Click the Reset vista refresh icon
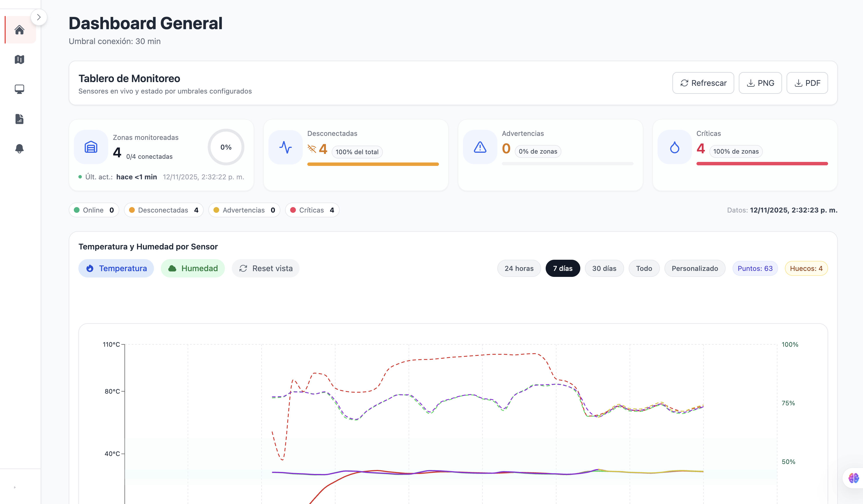 [244, 268]
